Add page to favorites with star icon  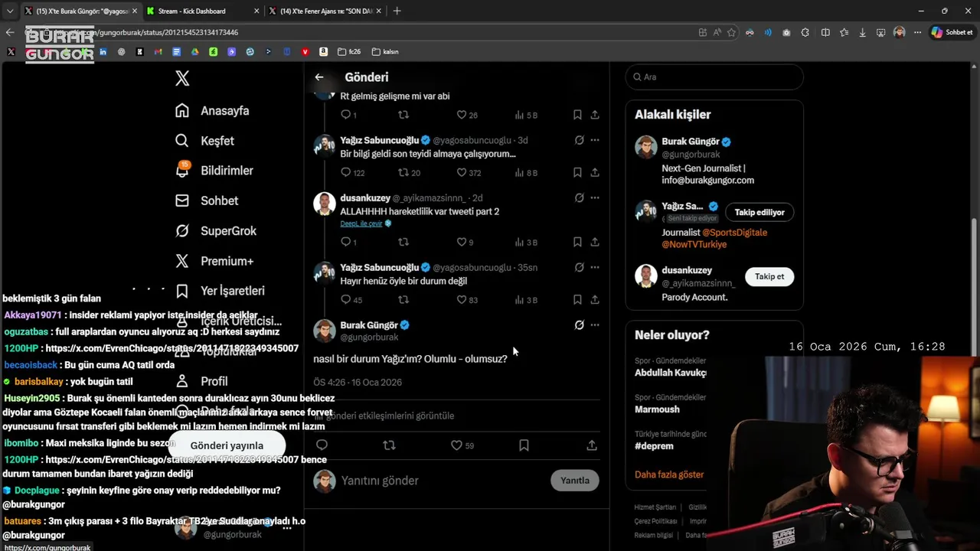[x=731, y=32]
